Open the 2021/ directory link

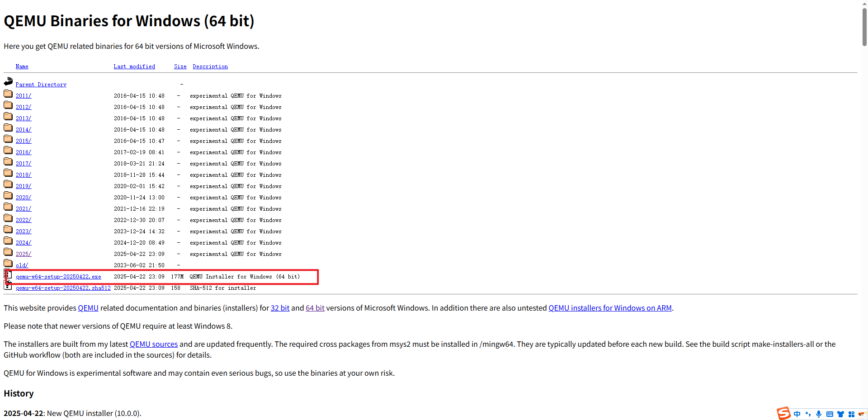click(24, 209)
